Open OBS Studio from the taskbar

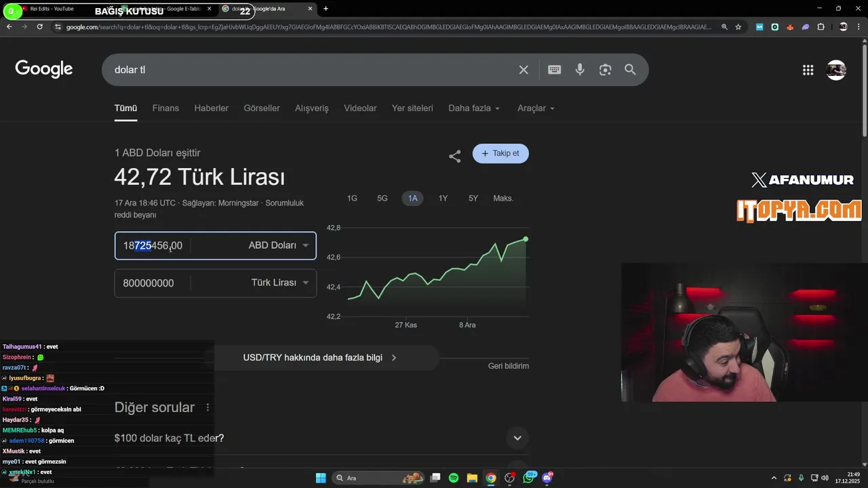pos(509,478)
